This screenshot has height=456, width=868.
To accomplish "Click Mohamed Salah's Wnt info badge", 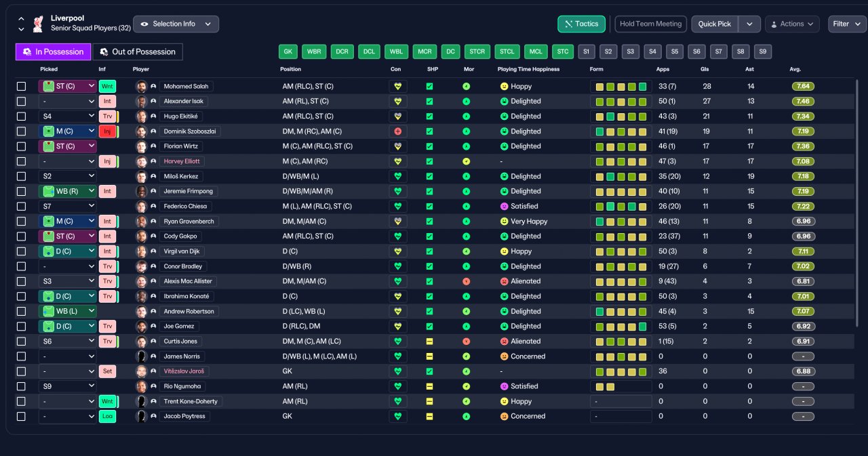I will pyautogui.click(x=108, y=87).
